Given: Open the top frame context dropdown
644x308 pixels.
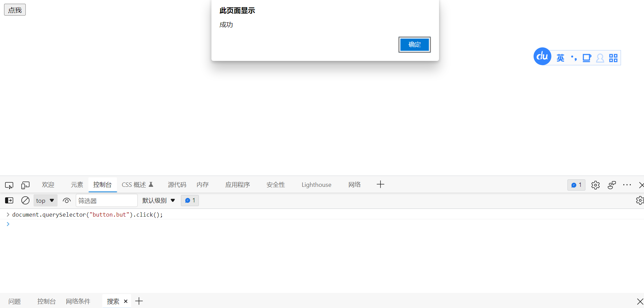Looking at the screenshot, I should point(45,200).
